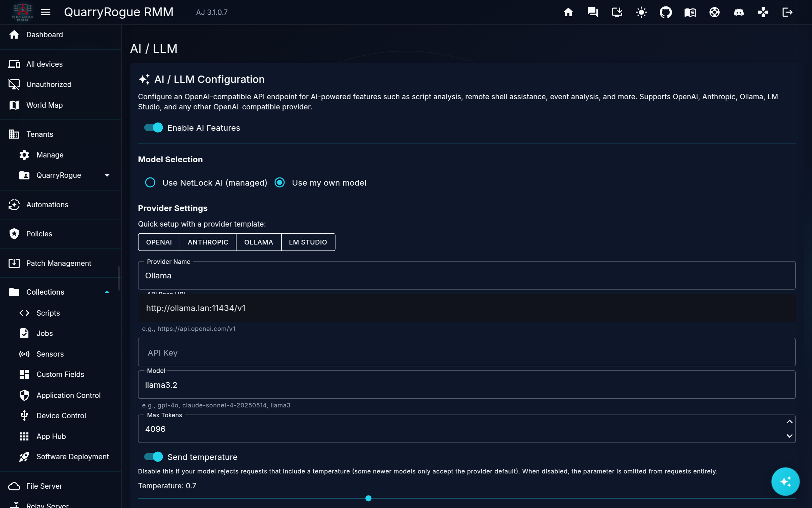Open Sensors collection
The image size is (812, 508).
61,354
